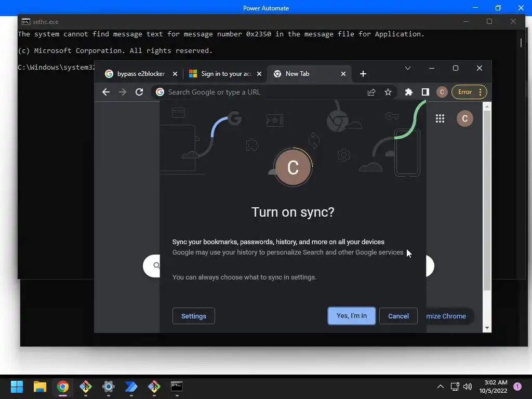532x399 pixels.
Task: Open the Windows Start menu
Action: (x=17, y=387)
